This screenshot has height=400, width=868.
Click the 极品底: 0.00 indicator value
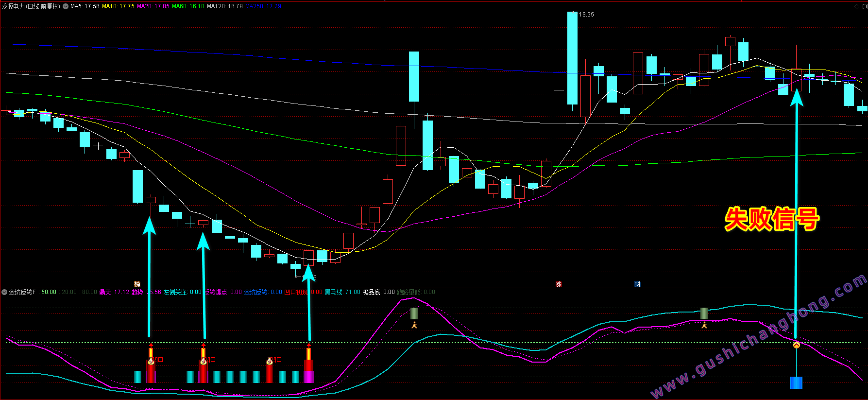pyautogui.click(x=378, y=292)
